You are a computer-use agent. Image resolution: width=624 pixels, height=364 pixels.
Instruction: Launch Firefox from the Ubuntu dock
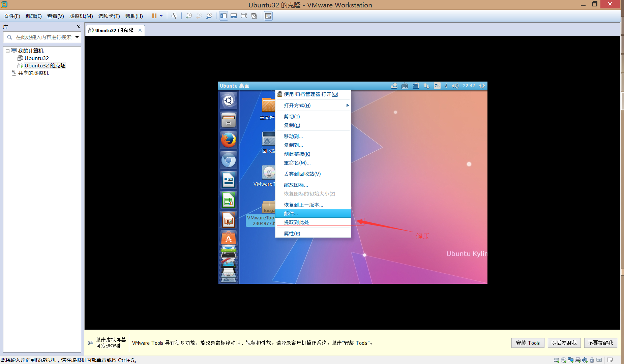coord(229,140)
